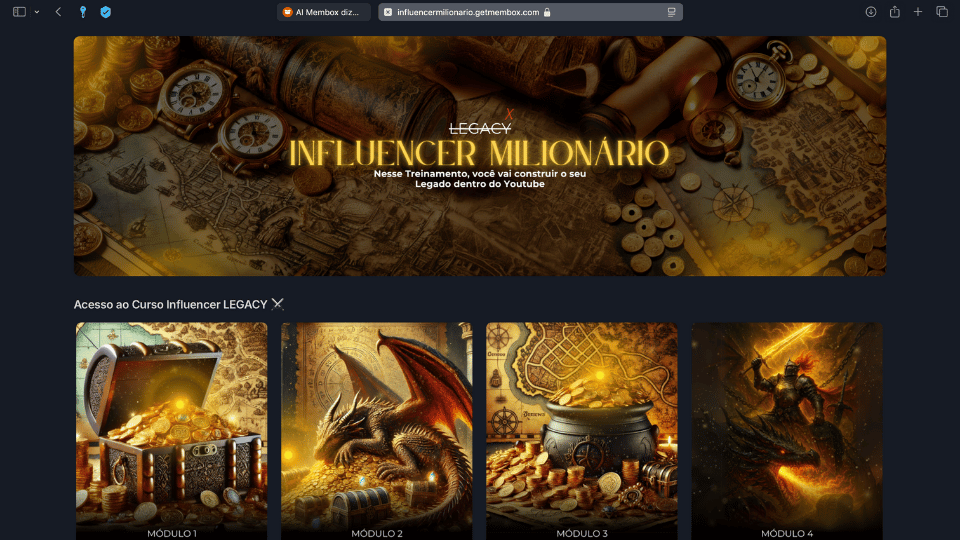The image size is (960, 540).
Task: Toggle the Safari sidebar icon
Action: (19, 12)
